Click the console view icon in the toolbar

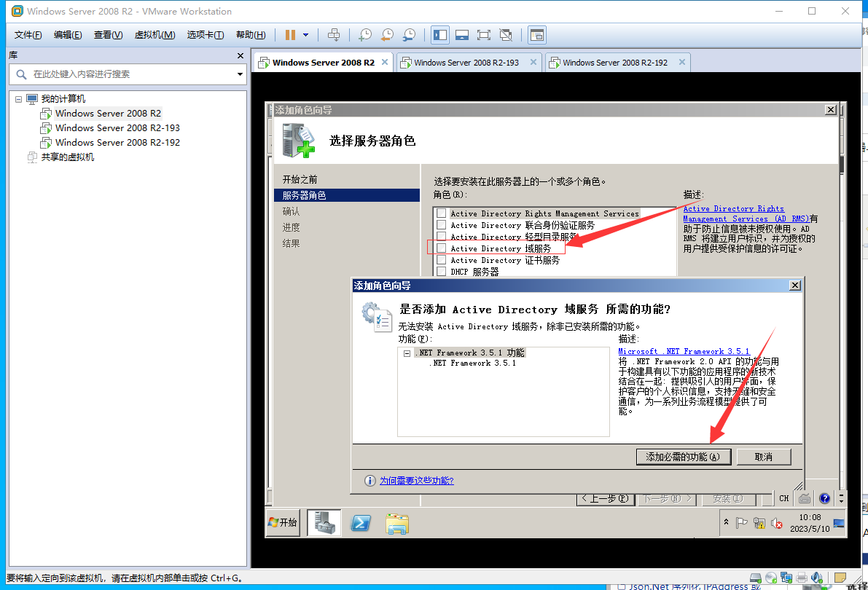point(537,35)
